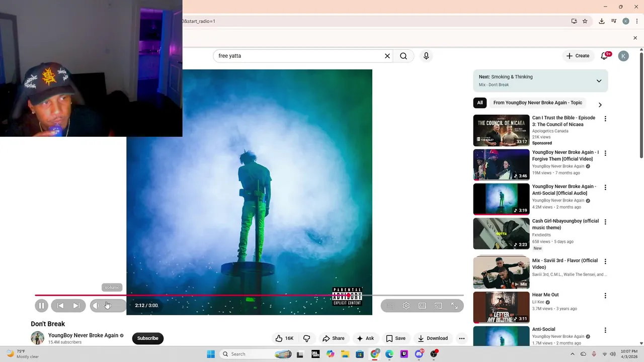The image size is (644, 362).
Task: Open options menu for Hear Me Out
Action: [605, 296]
